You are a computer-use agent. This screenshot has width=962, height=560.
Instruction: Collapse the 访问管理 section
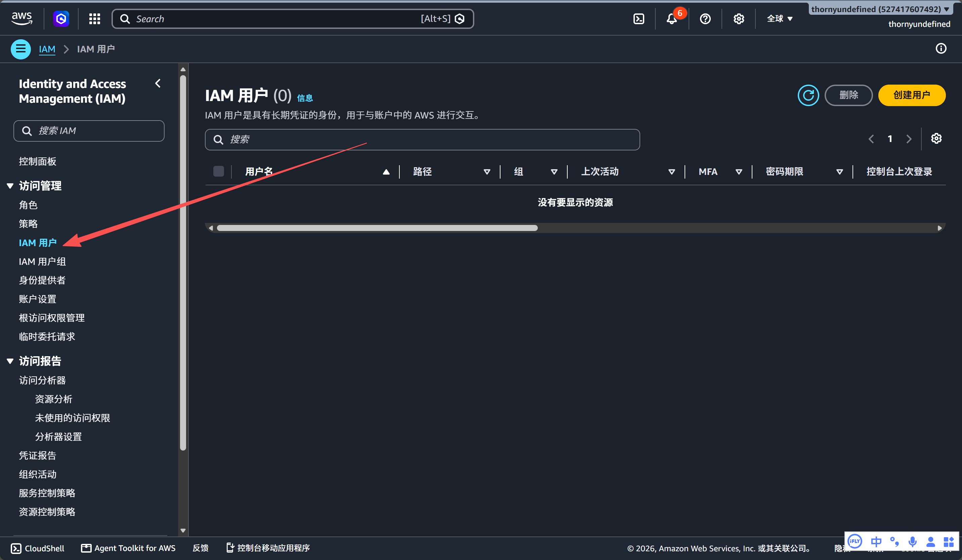(10, 186)
